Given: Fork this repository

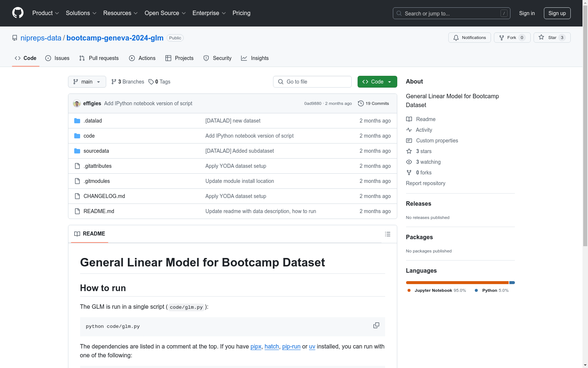Looking at the screenshot, I should 512,38.
